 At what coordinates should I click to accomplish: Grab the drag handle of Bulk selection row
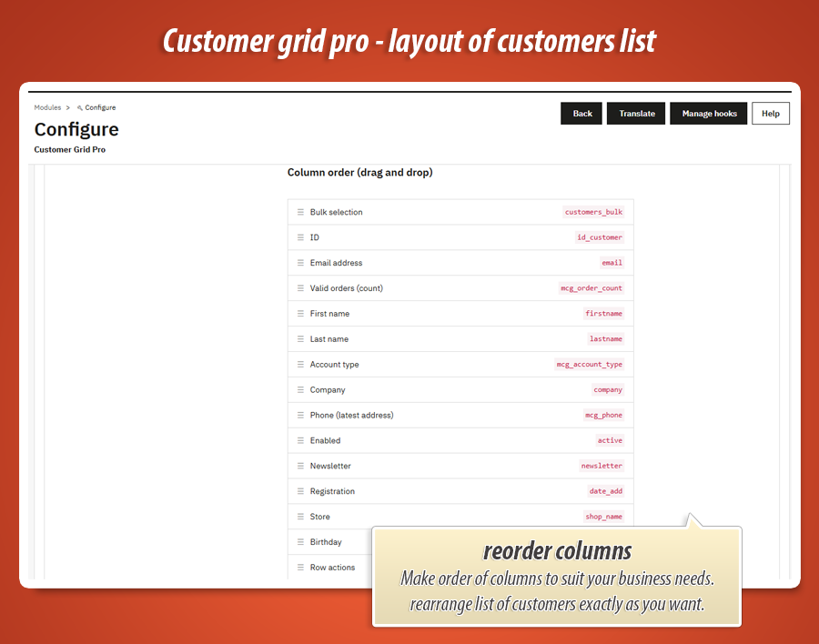[x=300, y=212]
